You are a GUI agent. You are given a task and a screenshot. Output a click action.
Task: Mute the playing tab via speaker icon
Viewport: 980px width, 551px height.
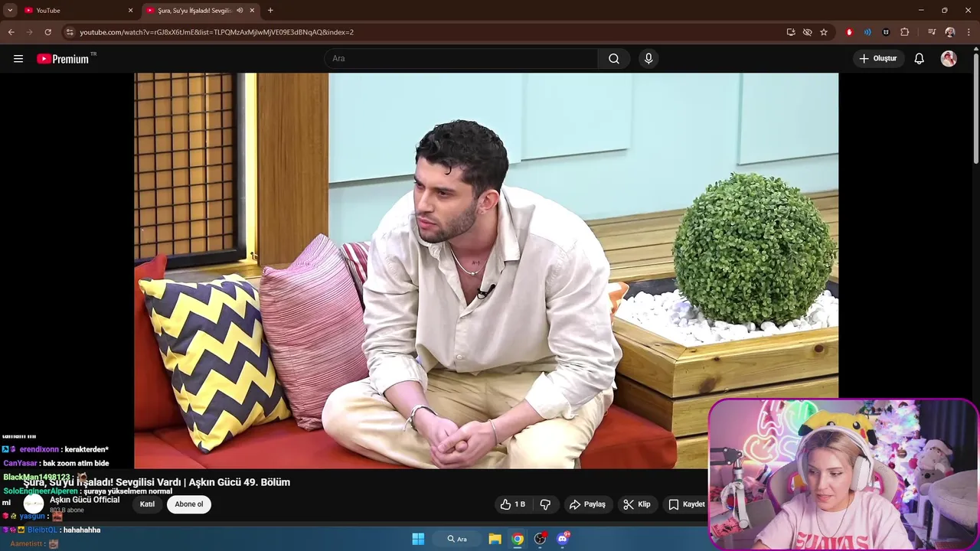pyautogui.click(x=240, y=10)
